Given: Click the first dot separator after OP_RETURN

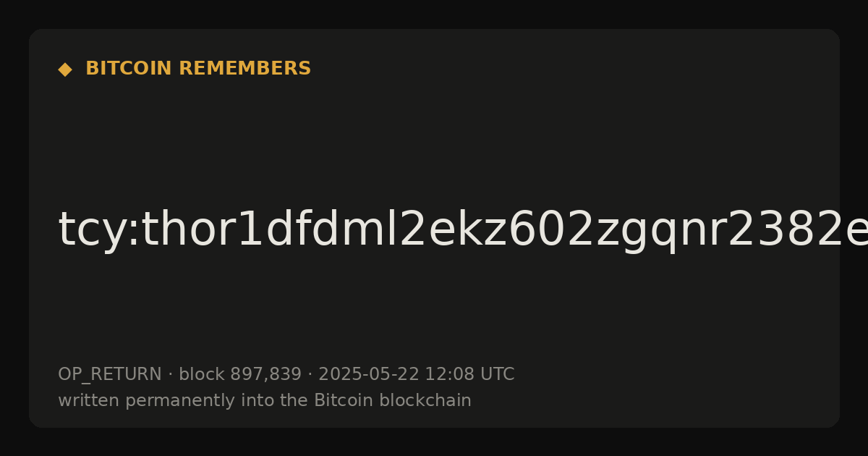Looking at the screenshot, I should pos(170,375).
